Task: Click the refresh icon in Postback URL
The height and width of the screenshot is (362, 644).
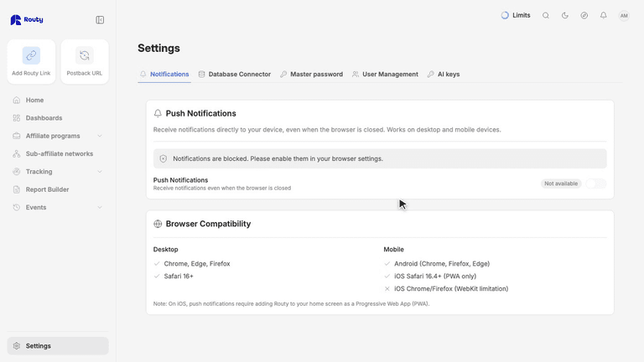Action: pos(85,55)
